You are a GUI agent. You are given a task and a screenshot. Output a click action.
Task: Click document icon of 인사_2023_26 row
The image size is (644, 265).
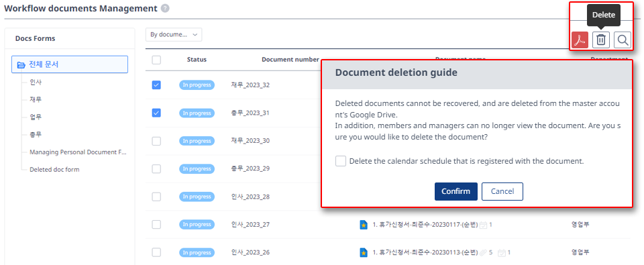363,252
